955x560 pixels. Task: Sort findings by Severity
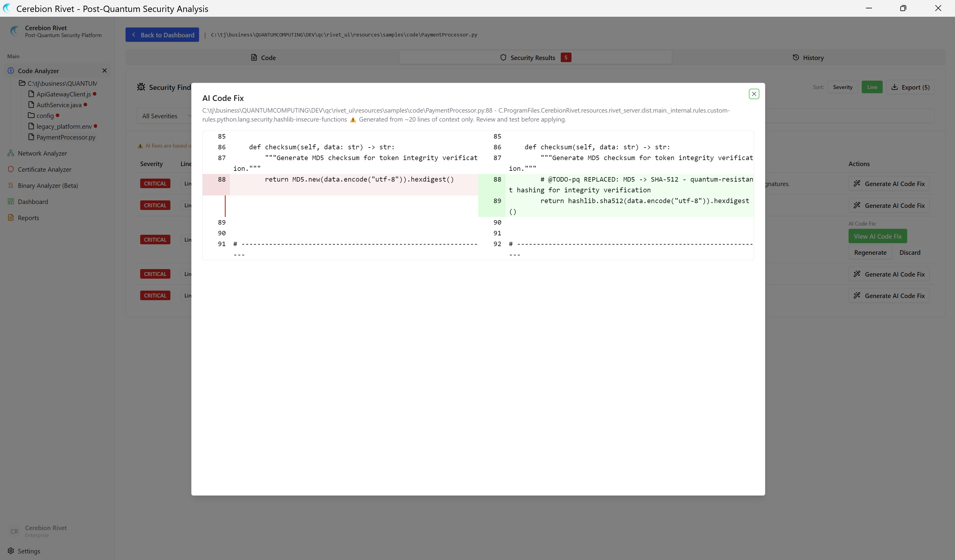tap(842, 87)
